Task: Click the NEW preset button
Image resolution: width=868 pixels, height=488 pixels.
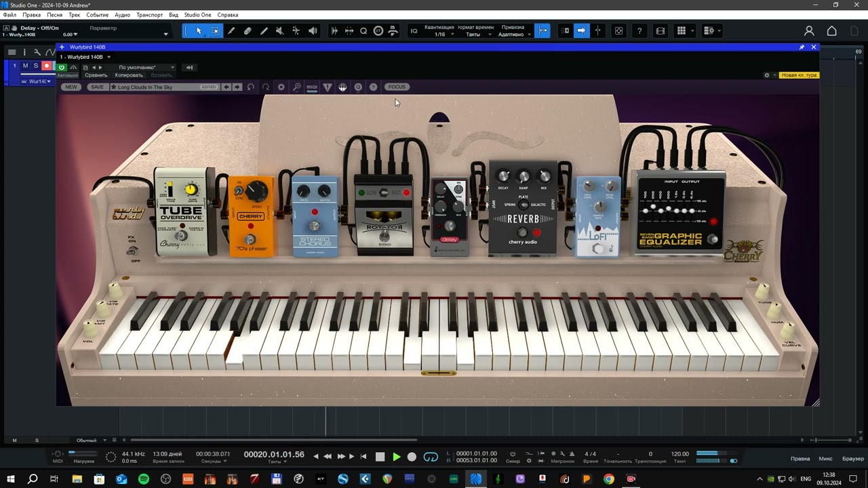Action: (x=71, y=87)
